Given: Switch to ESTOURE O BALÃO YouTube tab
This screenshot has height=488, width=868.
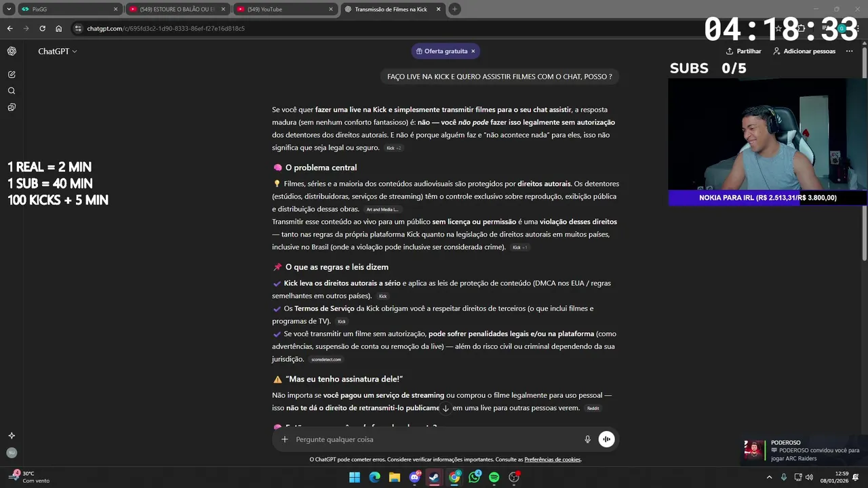Looking at the screenshot, I should click(177, 9).
